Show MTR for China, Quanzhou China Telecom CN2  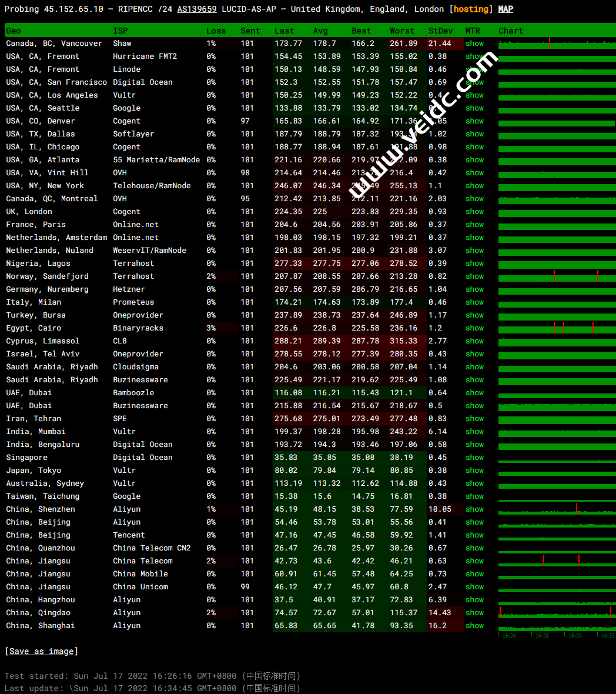pyautogui.click(x=474, y=548)
